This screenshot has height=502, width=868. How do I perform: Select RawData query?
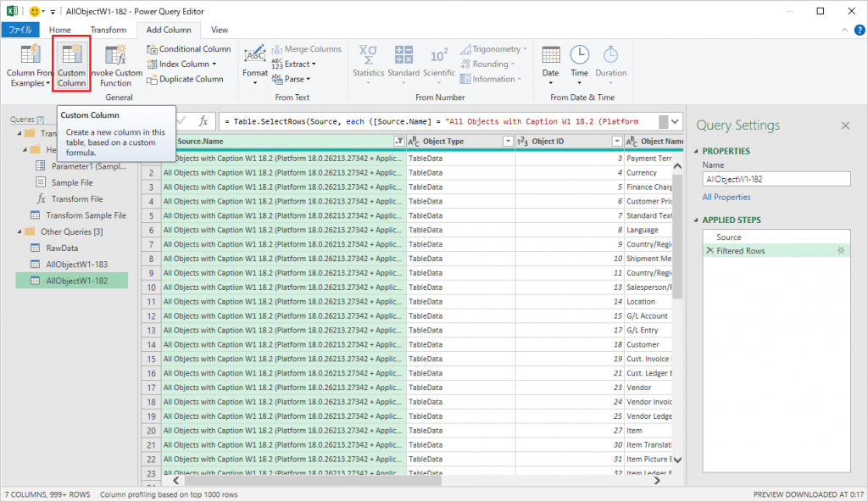point(62,248)
